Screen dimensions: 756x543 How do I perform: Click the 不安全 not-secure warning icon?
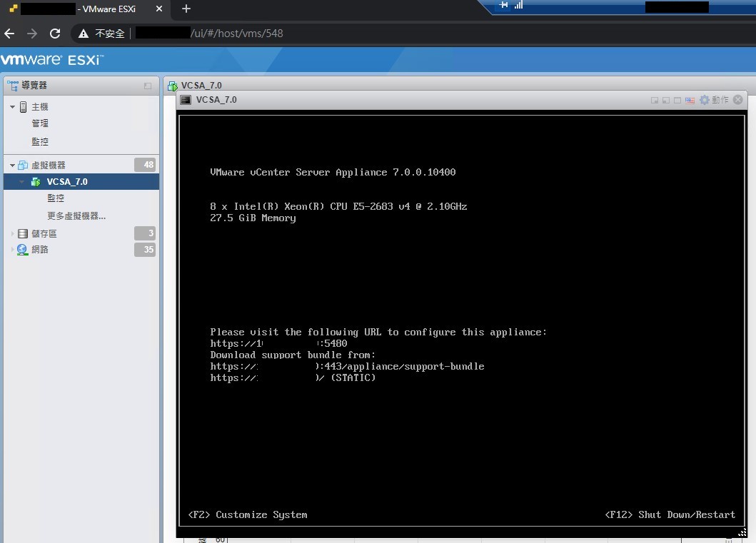84,34
